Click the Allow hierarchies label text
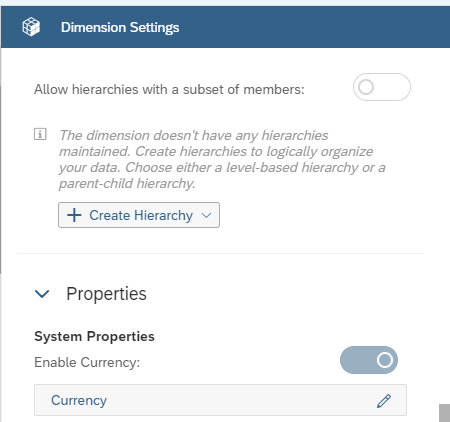Screen dimensions: 450x422 click(x=169, y=89)
